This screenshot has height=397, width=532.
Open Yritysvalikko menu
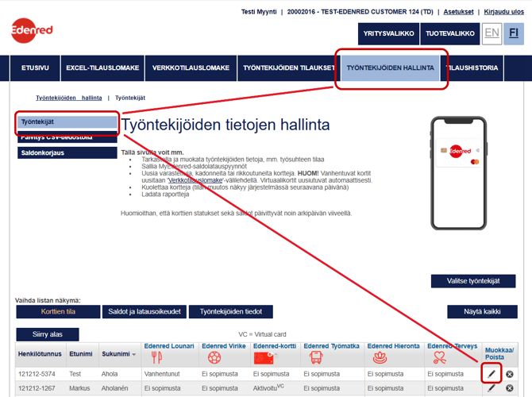pyautogui.click(x=388, y=33)
